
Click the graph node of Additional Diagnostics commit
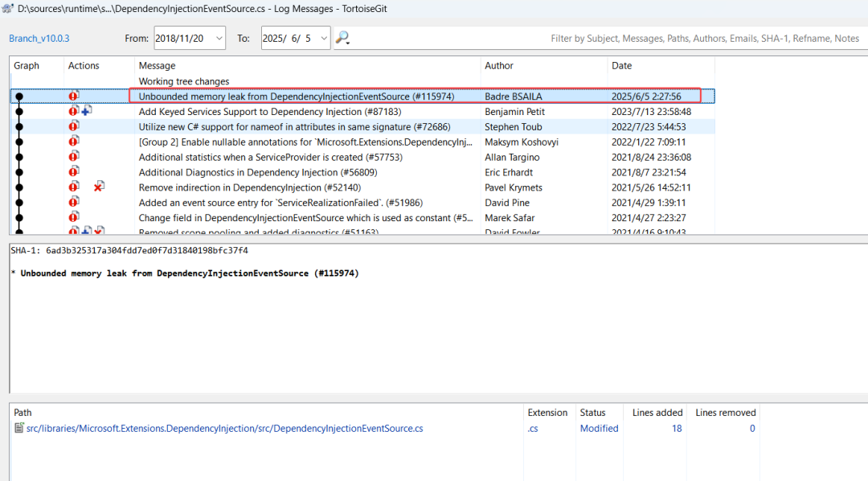point(19,172)
